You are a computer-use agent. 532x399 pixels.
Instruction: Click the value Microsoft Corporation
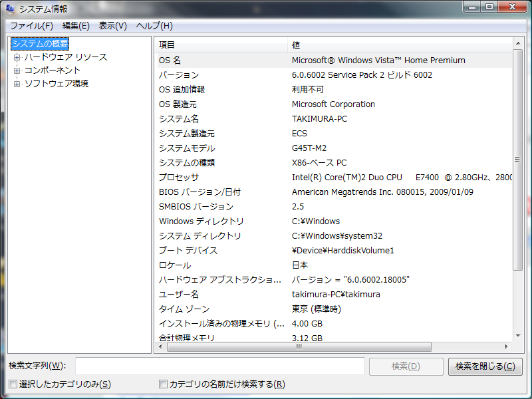coord(333,104)
